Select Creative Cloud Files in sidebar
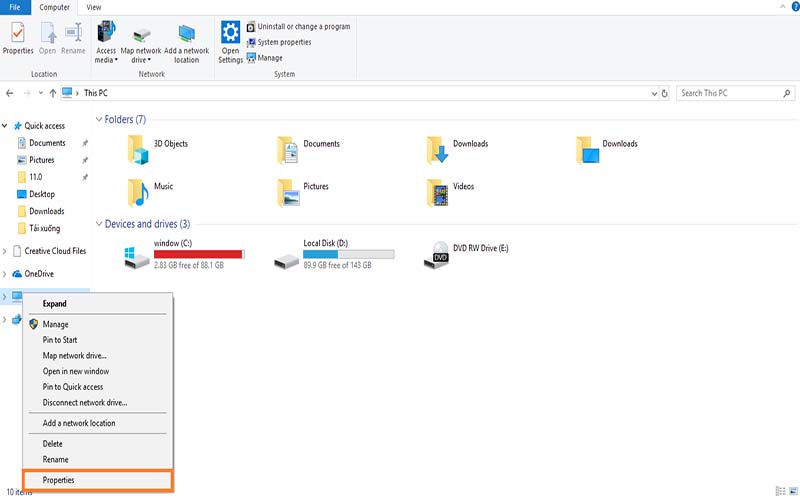This screenshot has height=500, width=800. tap(55, 251)
